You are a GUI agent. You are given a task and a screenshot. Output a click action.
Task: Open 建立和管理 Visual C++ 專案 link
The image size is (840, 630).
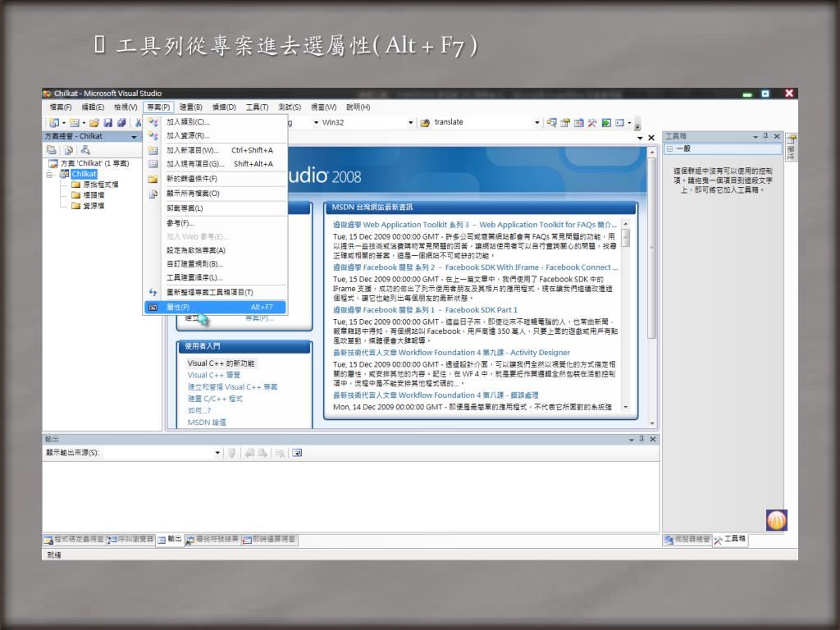(x=232, y=387)
